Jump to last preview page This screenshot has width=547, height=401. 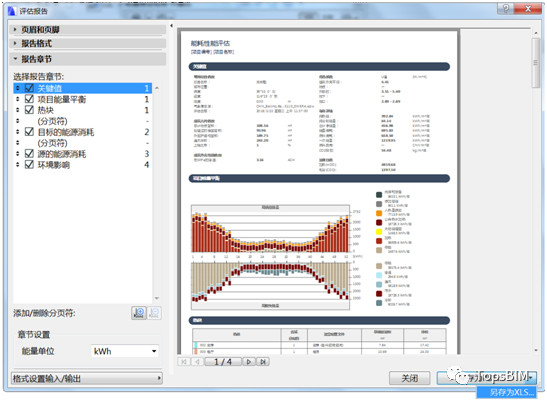click(263, 362)
